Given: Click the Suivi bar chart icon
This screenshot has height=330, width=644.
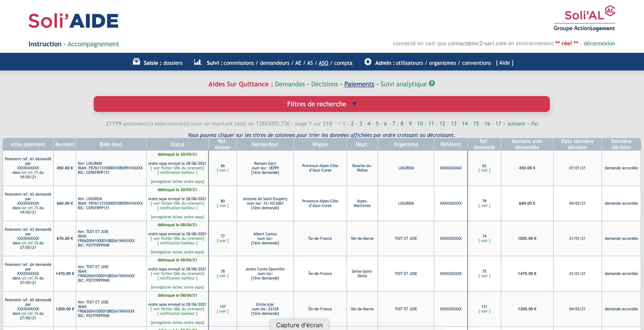Looking at the screenshot, I should pyautogui.click(x=198, y=62).
